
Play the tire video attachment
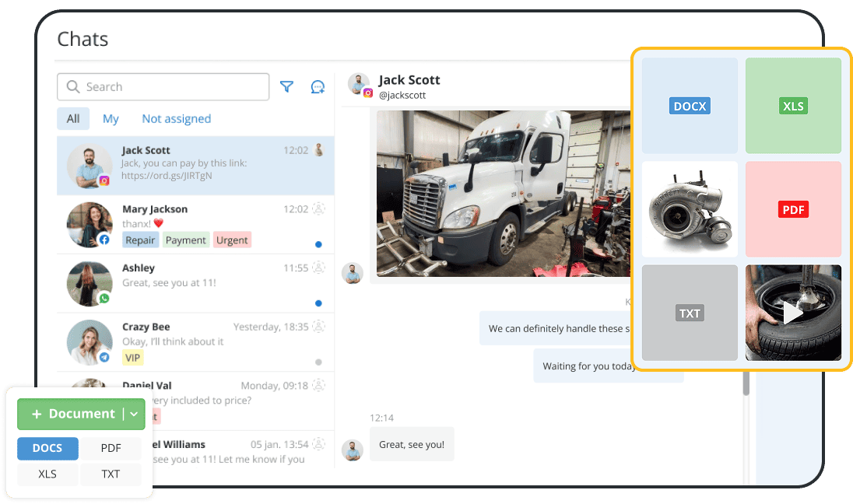(793, 313)
